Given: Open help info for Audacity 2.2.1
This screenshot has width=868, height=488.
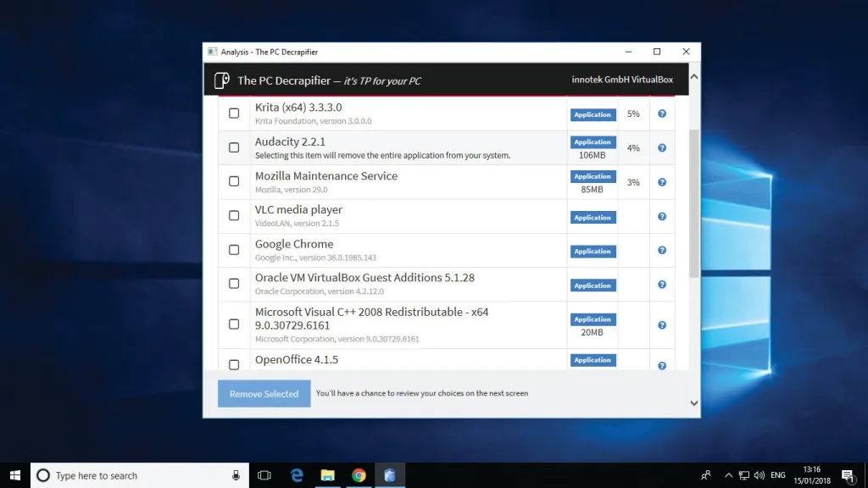Looking at the screenshot, I should pyautogui.click(x=661, y=147).
